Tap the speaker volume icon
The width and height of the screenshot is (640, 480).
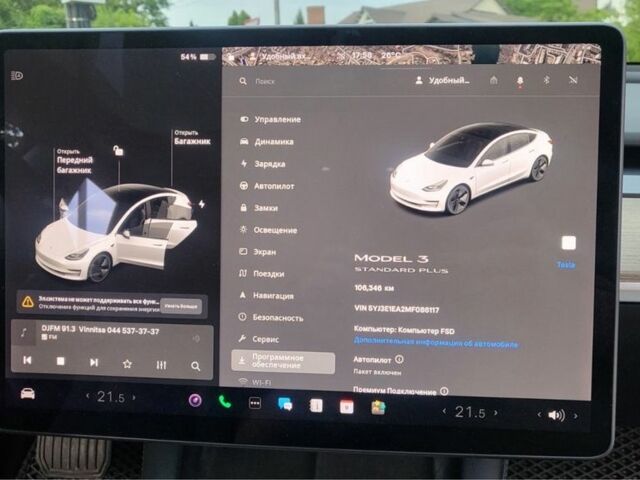(x=557, y=415)
